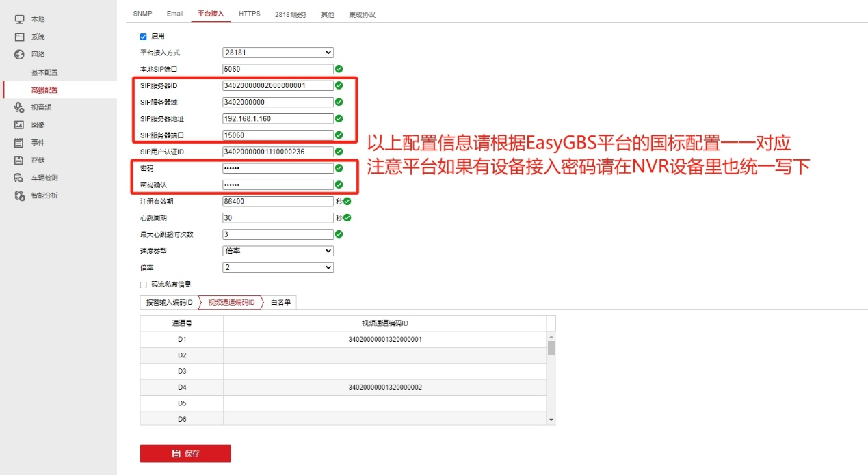The image size is (868, 475).
Task: Click the 网络 (Network) sidebar icon
Action: click(18, 54)
